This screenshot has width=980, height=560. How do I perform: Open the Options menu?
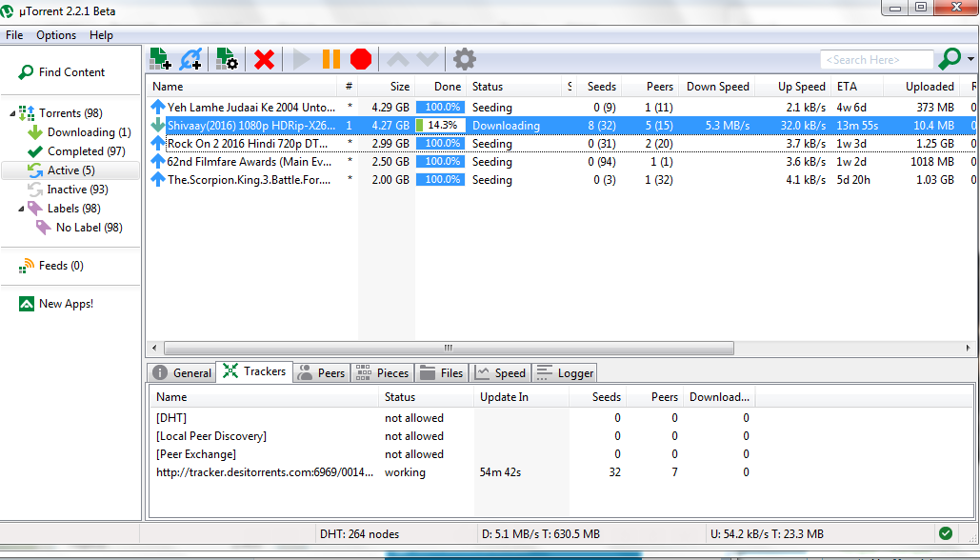coord(56,35)
